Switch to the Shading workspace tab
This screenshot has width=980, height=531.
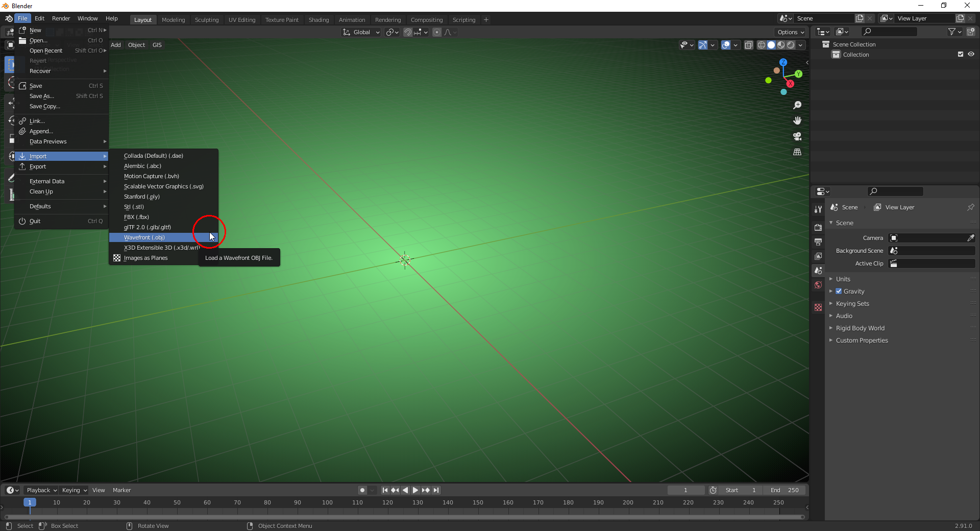point(318,19)
